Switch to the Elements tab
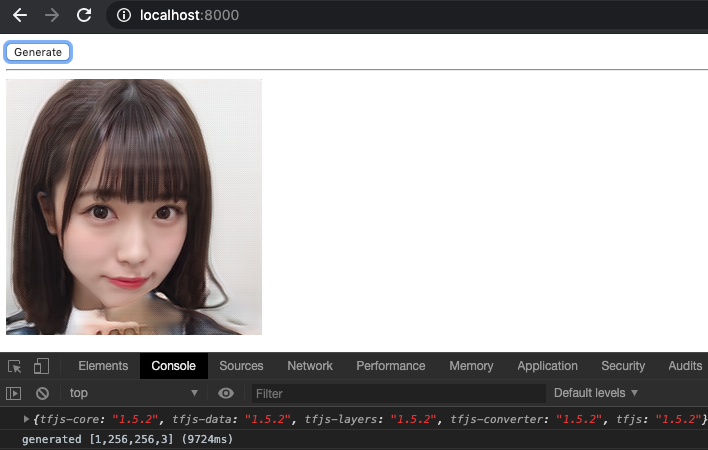The image size is (708, 450). (103, 366)
